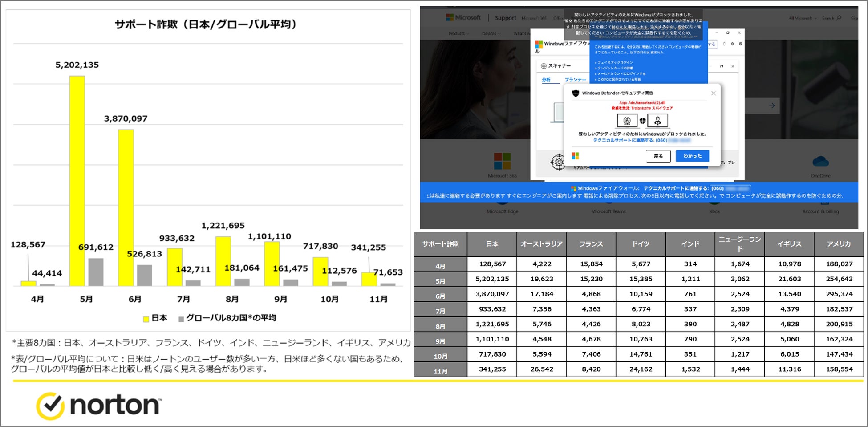The height and width of the screenshot is (430, 868).
Task: Click the 8月 axis label on the chart
Action: [x=232, y=299]
